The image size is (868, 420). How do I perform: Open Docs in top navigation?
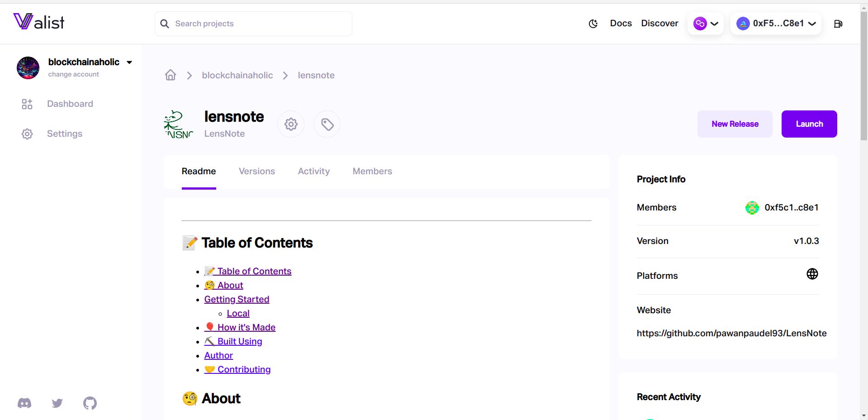621,23
